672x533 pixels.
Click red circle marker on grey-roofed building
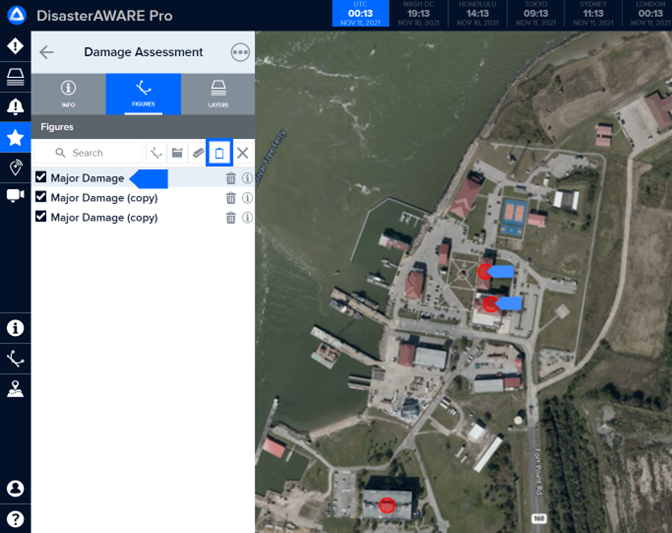point(387,505)
